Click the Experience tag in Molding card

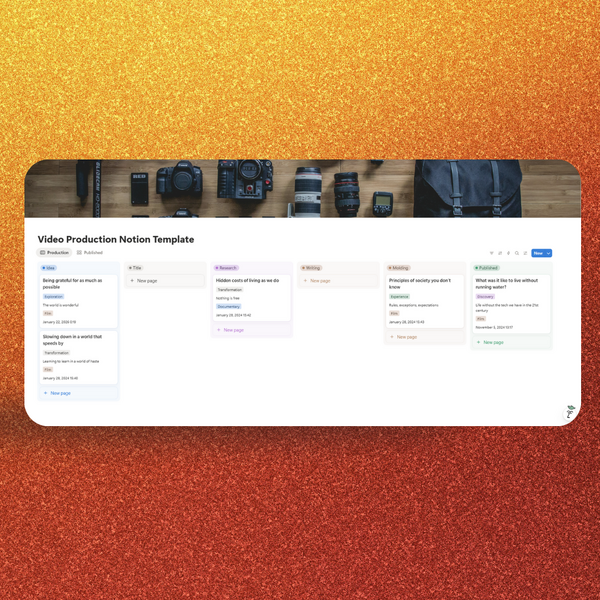tap(399, 297)
